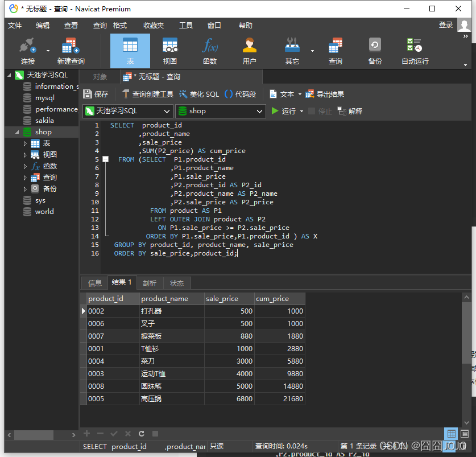Add a record with the plus icon
The width and height of the screenshot is (476, 457).
[87, 434]
